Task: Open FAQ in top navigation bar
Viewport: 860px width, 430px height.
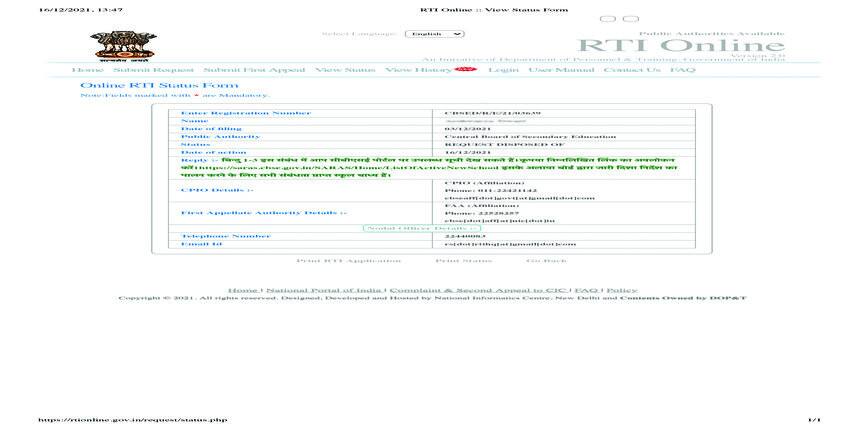Action: point(682,70)
